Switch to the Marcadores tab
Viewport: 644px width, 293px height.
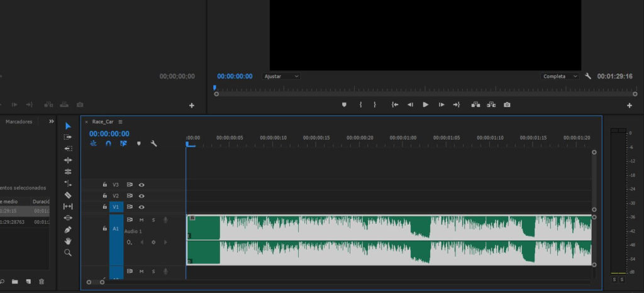[x=19, y=121]
